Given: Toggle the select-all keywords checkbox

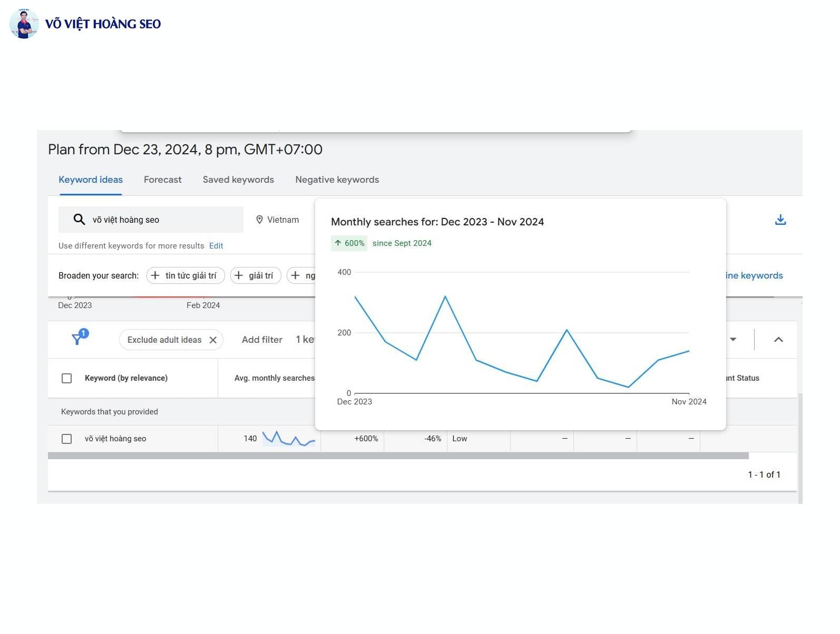Looking at the screenshot, I should (x=67, y=378).
